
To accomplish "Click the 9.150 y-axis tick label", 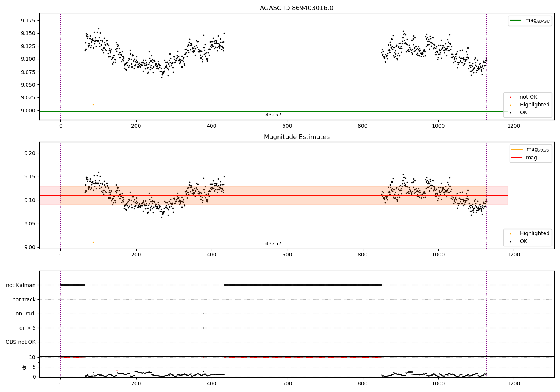I will (x=28, y=33).
